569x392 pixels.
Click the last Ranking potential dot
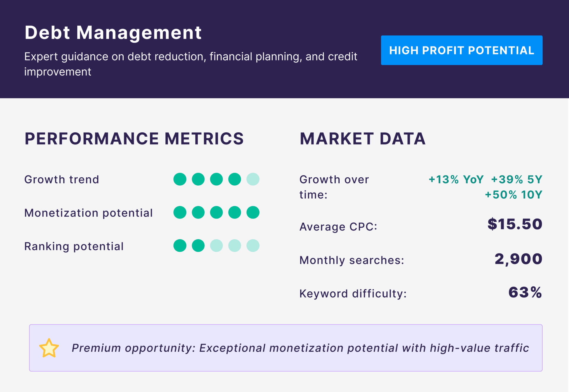(x=253, y=246)
